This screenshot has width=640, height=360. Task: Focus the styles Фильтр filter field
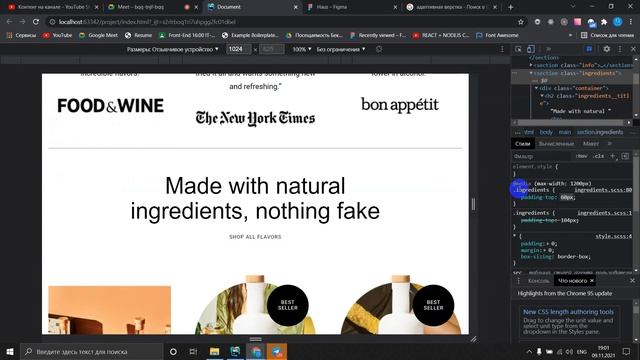coord(541,156)
